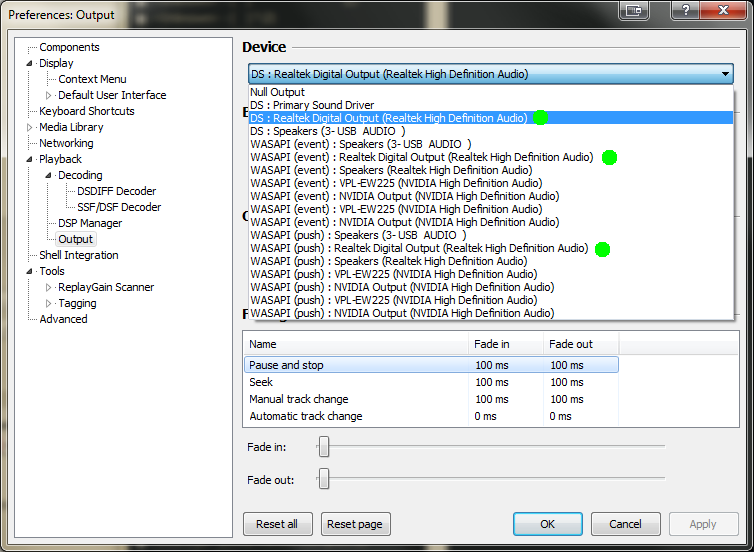Select the Decoding tree label
Image resolution: width=754 pixels, height=552 pixels.
click(x=80, y=175)
